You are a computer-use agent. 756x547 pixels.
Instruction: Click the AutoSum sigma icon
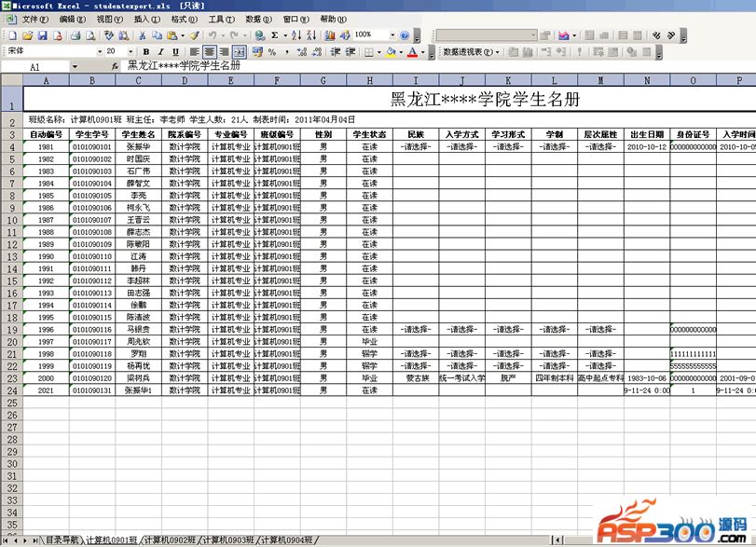[275, 35]
